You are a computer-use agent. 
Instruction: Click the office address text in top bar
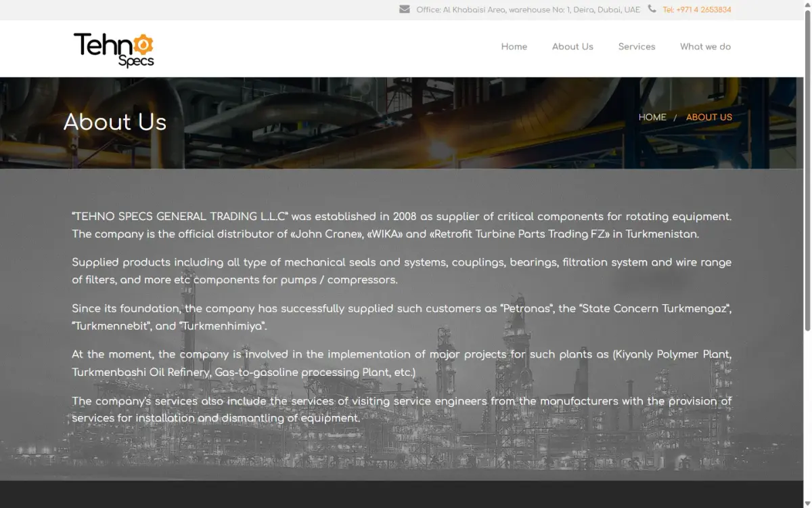click(528, 9)
